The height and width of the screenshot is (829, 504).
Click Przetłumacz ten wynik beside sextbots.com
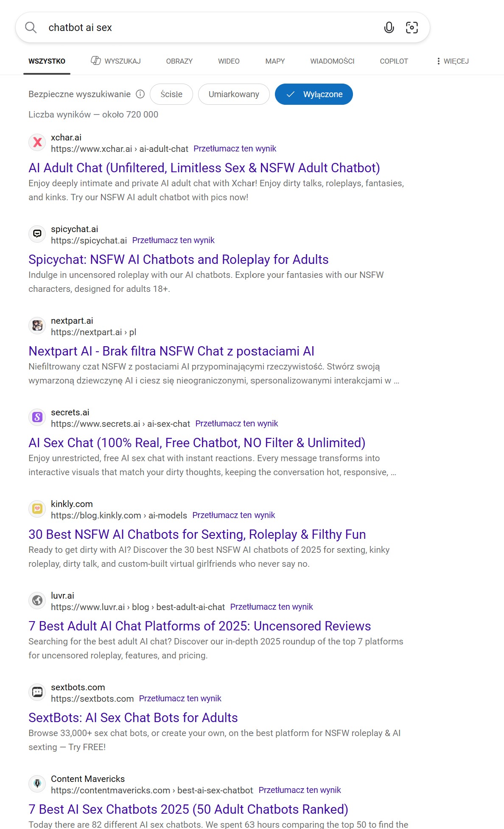click(180, 698)
